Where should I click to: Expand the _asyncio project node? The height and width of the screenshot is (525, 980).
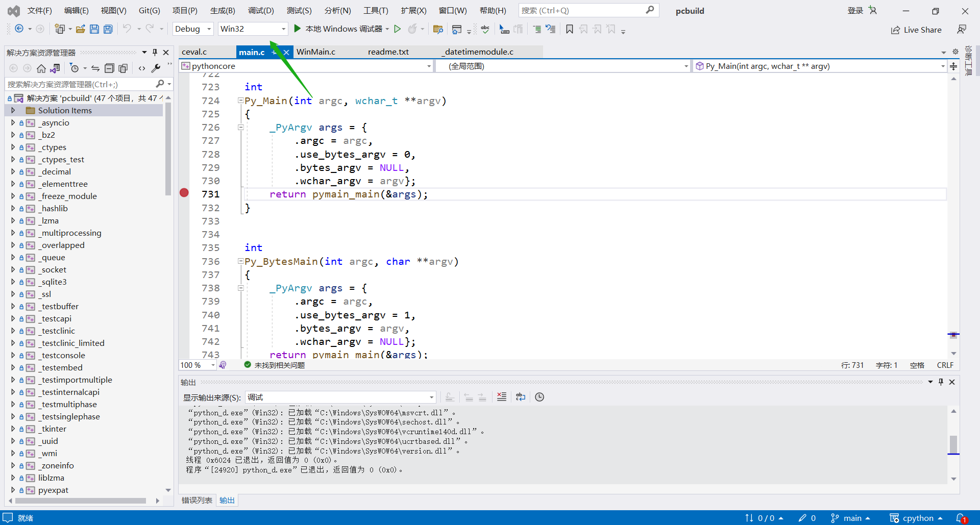click(x=13, y=123)
